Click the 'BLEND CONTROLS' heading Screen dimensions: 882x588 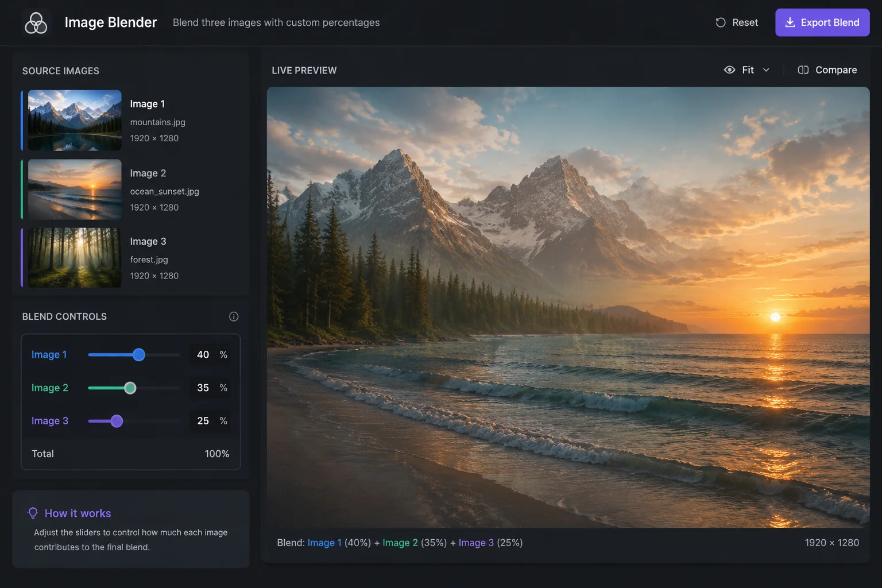[64, 316]
